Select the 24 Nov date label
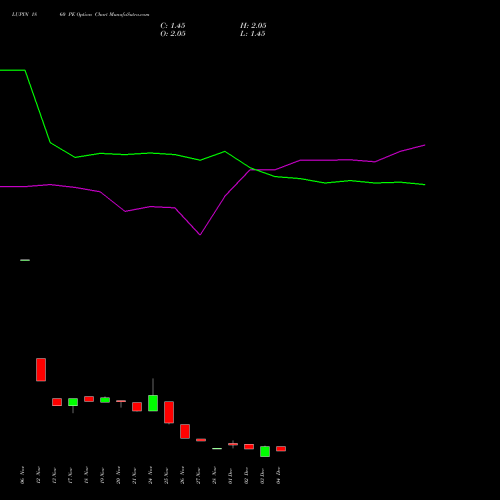The image size is (500, 500). pos(150,475)
